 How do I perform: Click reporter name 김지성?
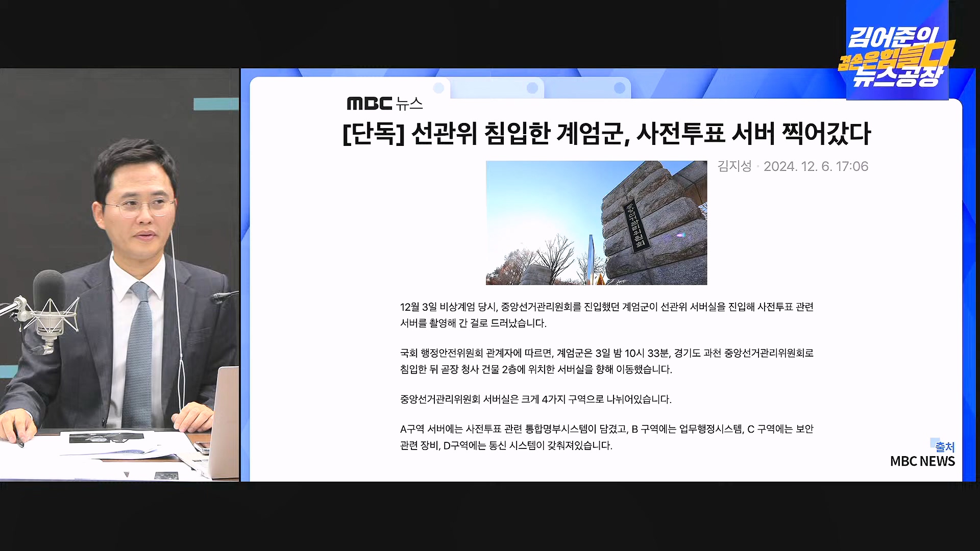tap(734, 166)
